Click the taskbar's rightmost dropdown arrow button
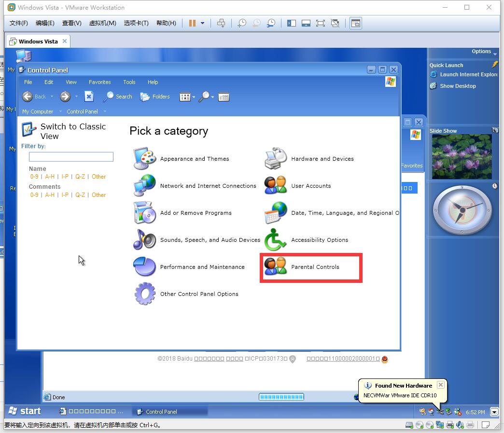504x433 pixels. pyautogui.click(x=494, y=412)
